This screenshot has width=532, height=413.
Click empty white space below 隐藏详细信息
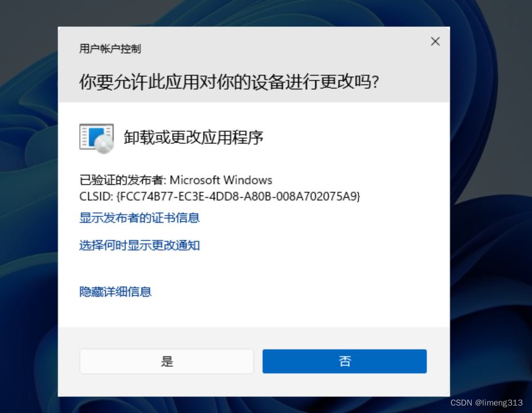[254, 313]
